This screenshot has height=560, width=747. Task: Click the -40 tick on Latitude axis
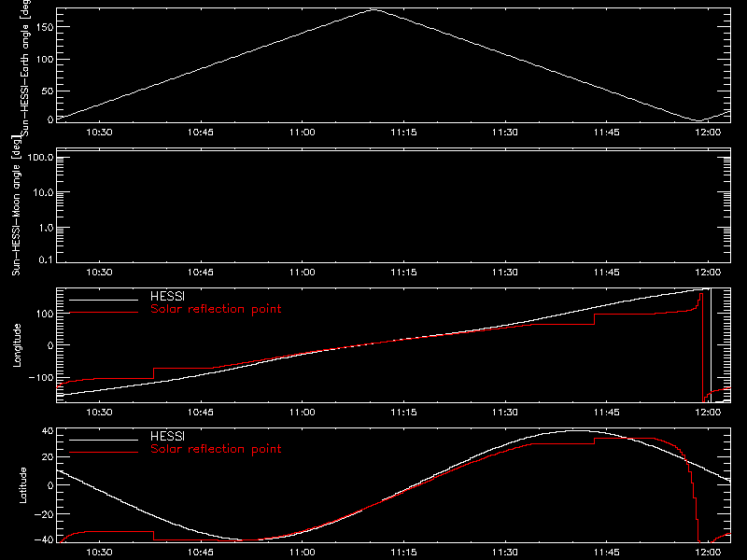[x=44, y=539]
